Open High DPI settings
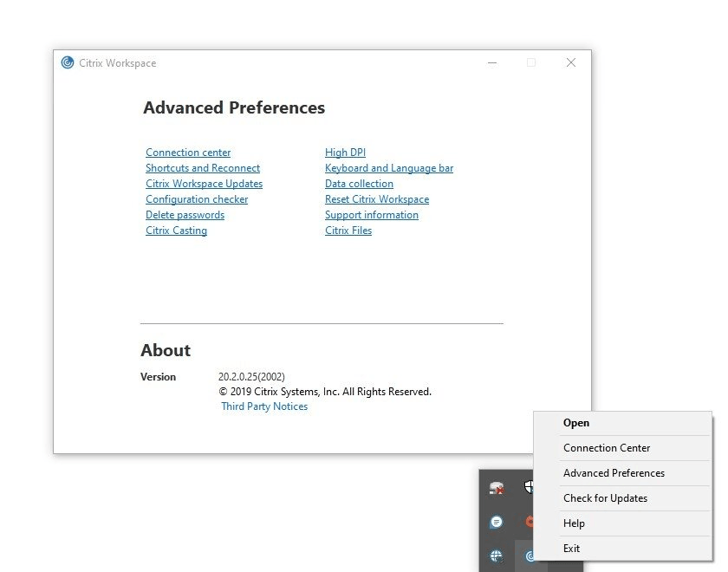 (345, 153)
